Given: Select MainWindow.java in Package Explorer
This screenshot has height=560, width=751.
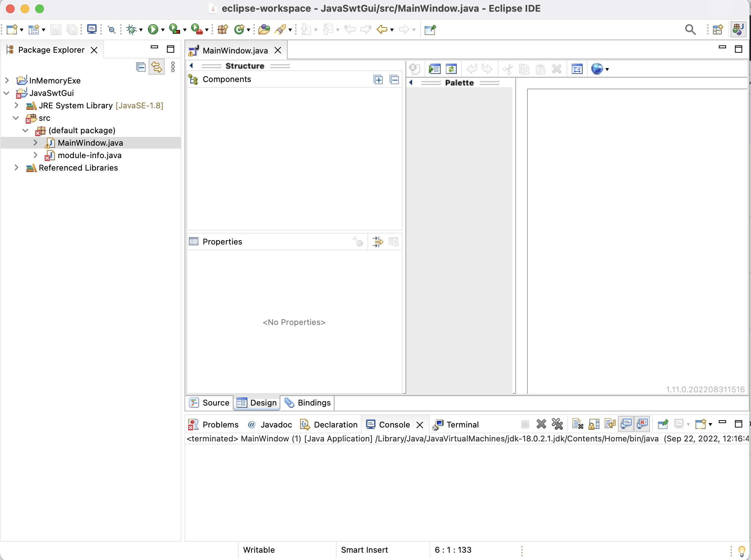Looking at the screenshot, I should [x=90, y=143].
